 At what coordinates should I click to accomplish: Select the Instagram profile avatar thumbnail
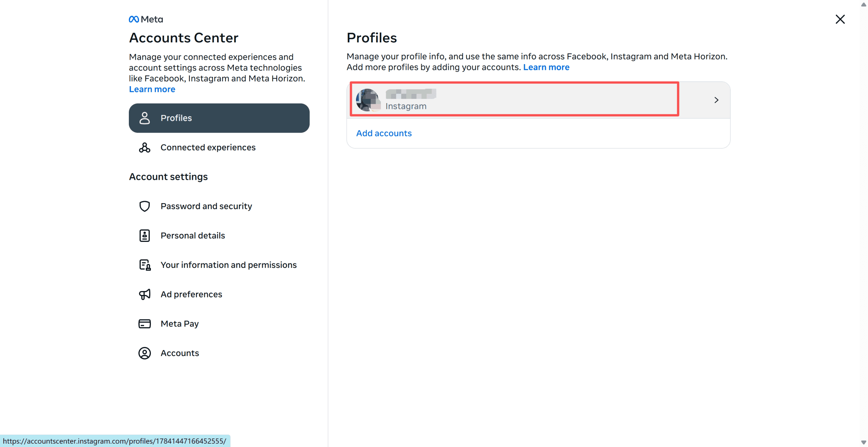click(x=368, y=100)
